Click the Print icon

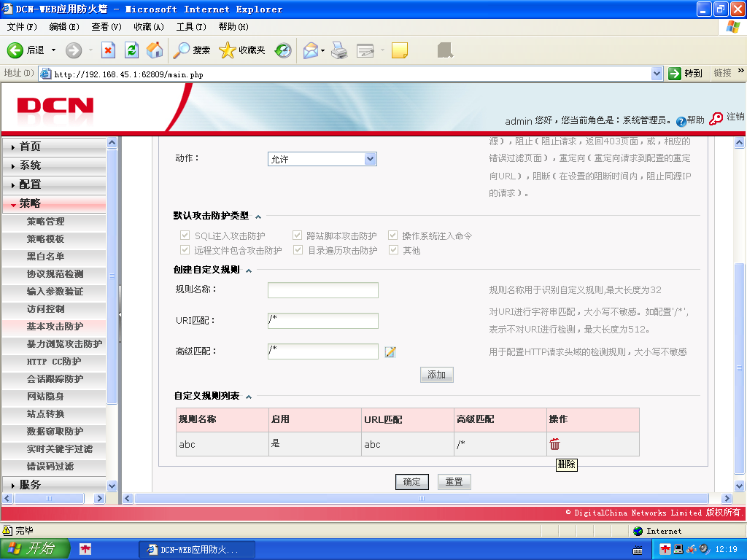coord(339,50)
